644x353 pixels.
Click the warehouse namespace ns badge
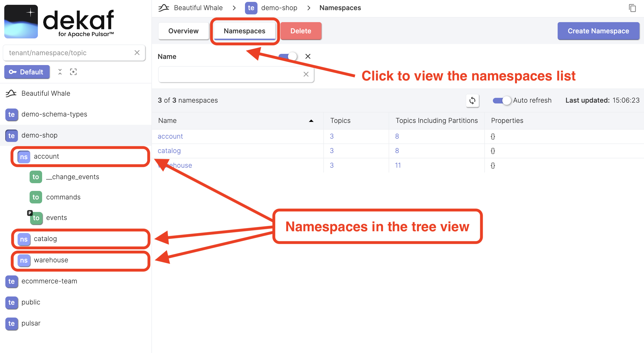point(24,260)
